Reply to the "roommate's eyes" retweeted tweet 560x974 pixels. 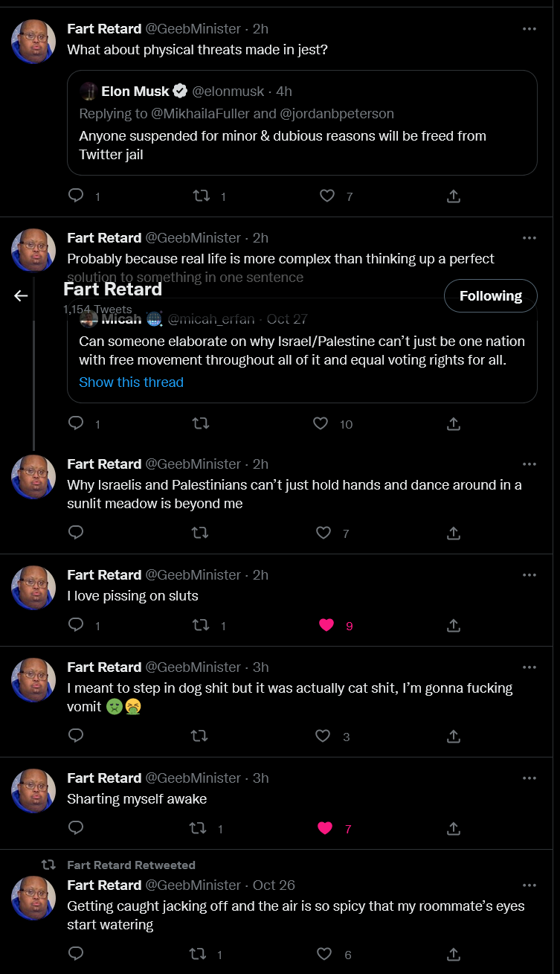click(x=76, y=954)
